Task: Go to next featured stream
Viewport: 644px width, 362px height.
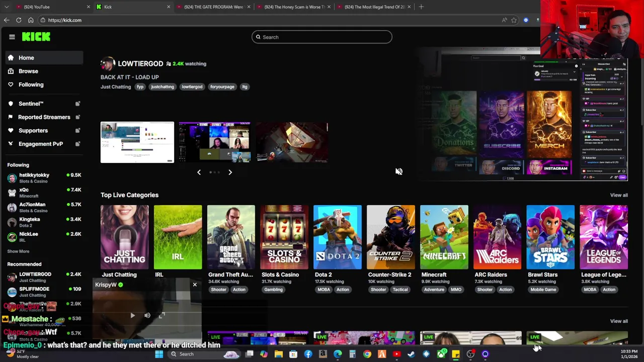Action: point(230,172)
